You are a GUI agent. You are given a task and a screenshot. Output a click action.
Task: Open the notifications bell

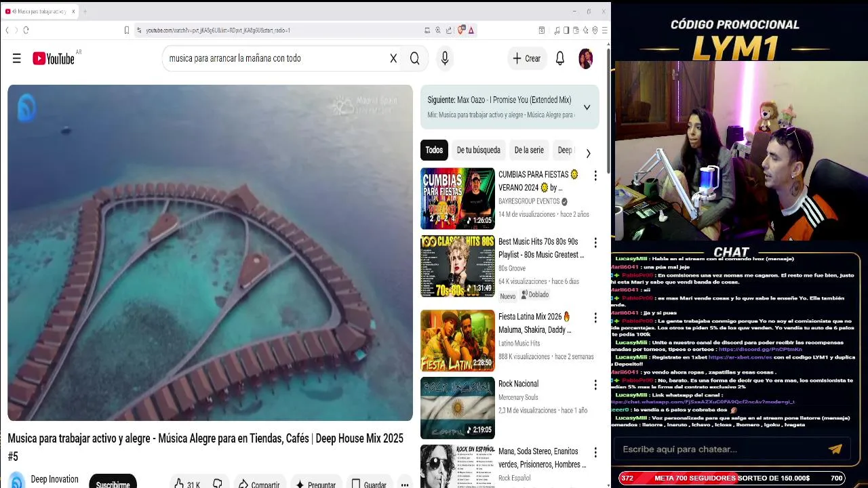tap(560, 58)
